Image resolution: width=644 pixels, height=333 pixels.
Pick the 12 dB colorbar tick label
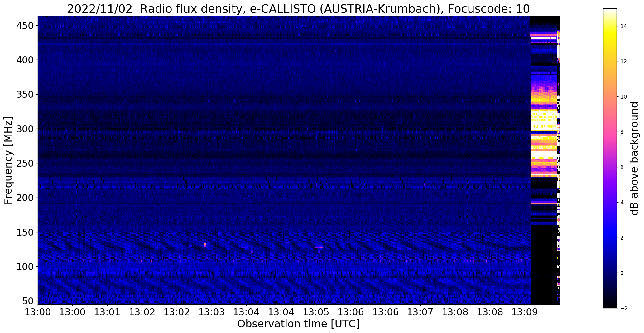[x=624, y=61]
